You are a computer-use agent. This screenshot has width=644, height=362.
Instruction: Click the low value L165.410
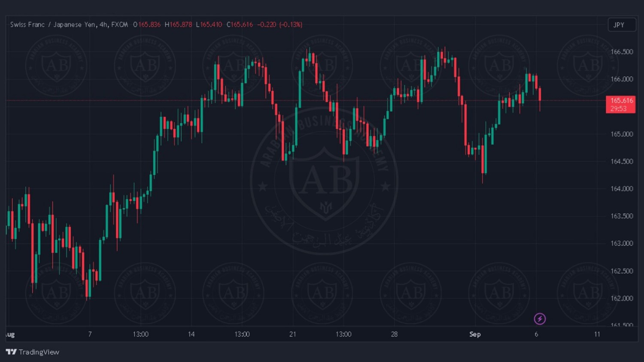[x=209, y=24]
